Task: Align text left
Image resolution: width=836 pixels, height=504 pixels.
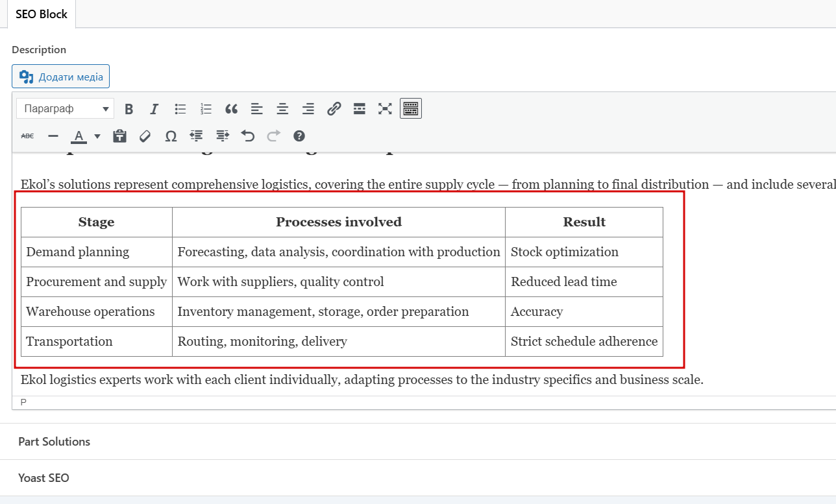Action: [257, 109]
